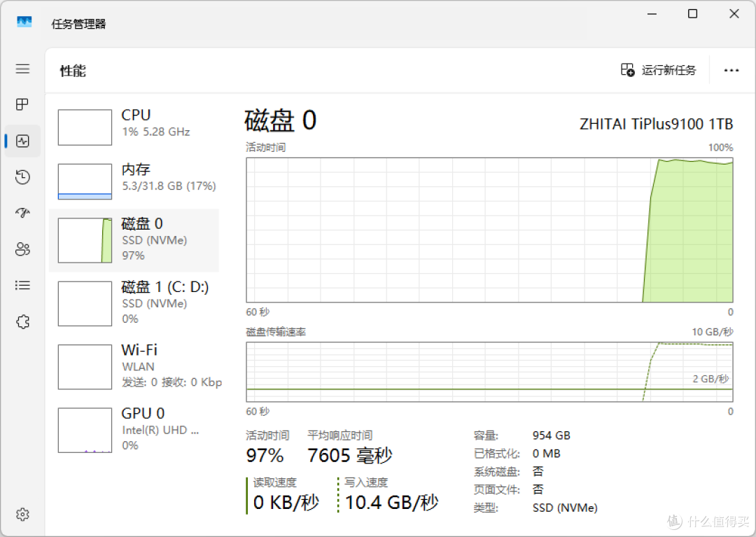Open the Services puzzle-piece icon

click(22, 321)
